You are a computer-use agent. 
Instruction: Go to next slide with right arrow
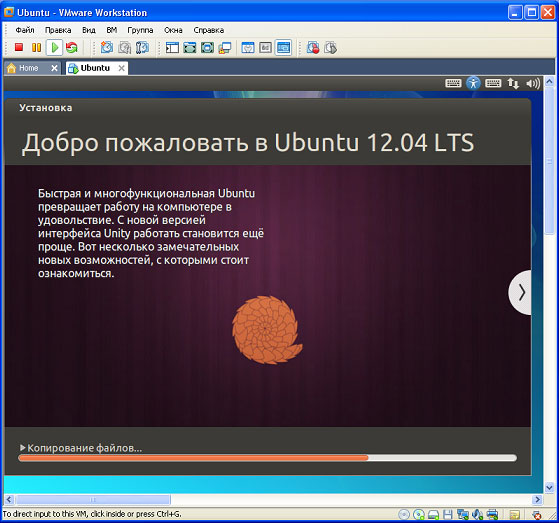coord(520,292)
